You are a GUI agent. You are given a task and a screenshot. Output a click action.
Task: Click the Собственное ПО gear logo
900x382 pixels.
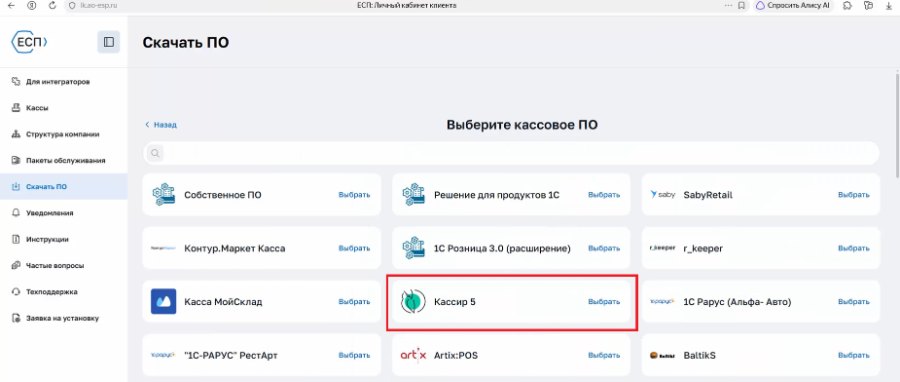coord(164,195)
